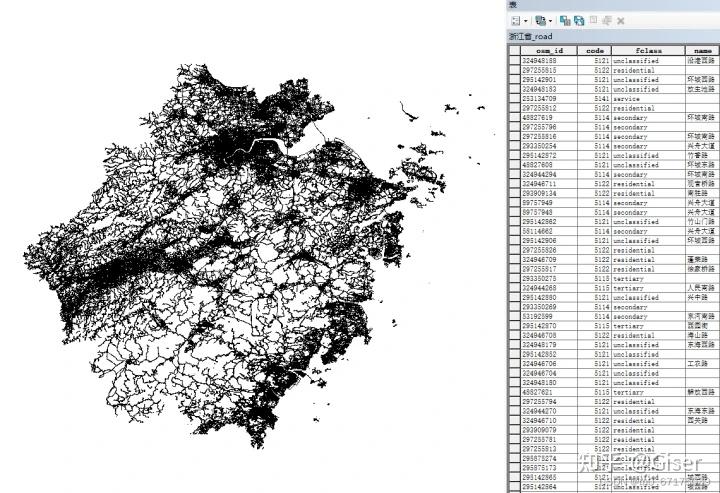Toggle row selector for osm_id 48827621
The height and width of the screenshot is (493, 720).
(x=514, y=392)
